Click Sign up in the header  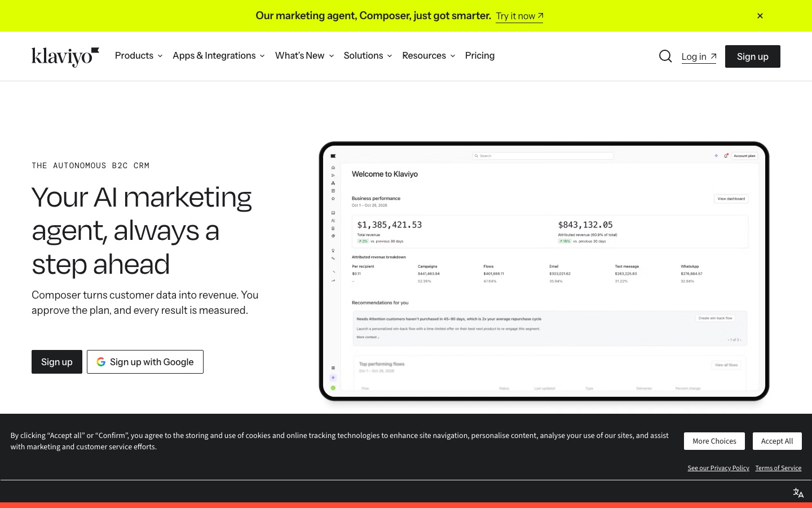coord(753,56)
